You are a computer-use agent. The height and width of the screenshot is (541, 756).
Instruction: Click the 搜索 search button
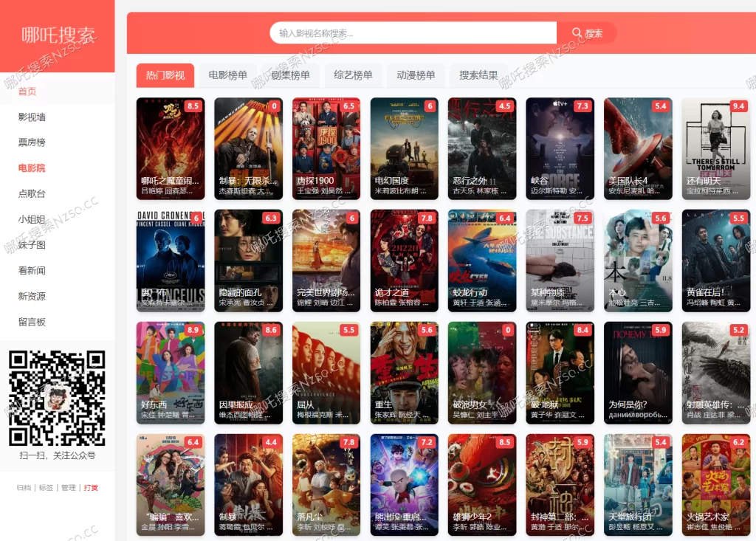(x=586, y=32)
